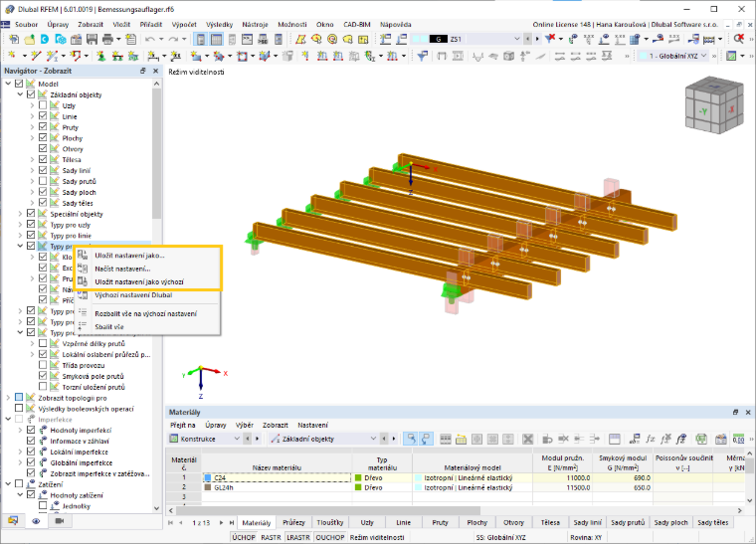Click the funnel filter icon with red X
Image resolution: width=756 pixels, height=544 pixels.
tap(550, 39)
